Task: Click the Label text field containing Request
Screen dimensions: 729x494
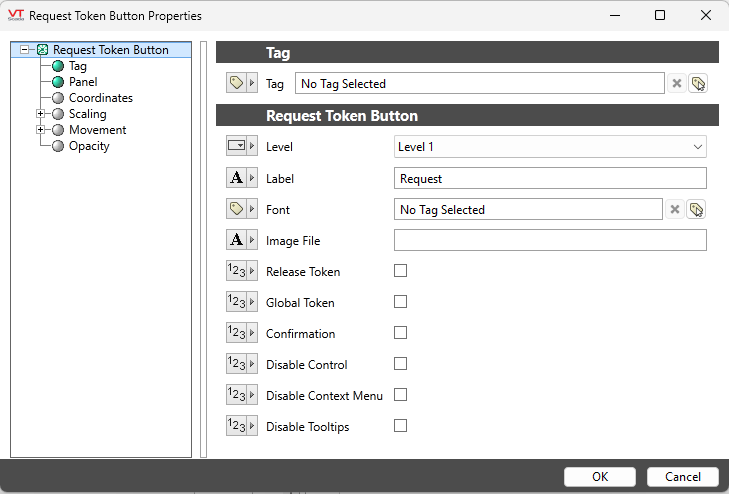Action: coord(550,178)
